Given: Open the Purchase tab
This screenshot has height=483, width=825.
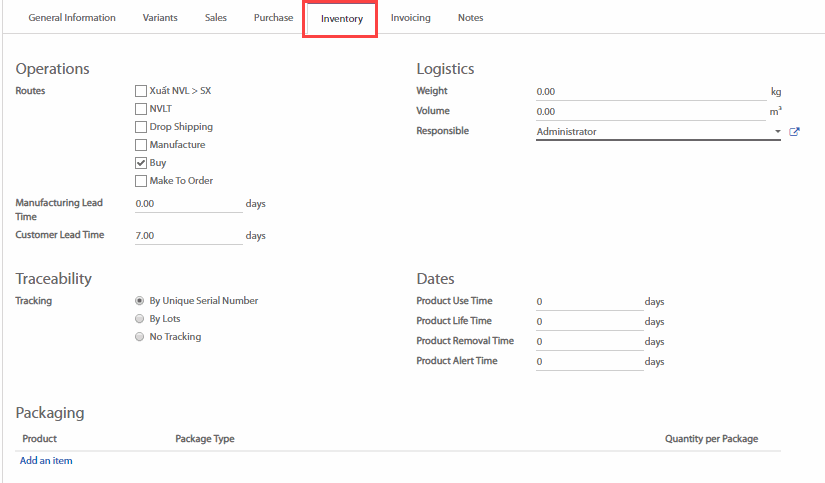Looking at the screenshot, I should tap(273, 18).
